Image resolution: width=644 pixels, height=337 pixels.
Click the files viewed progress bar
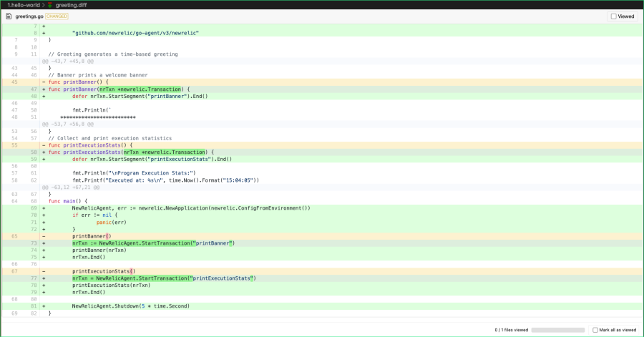point(560,330)
